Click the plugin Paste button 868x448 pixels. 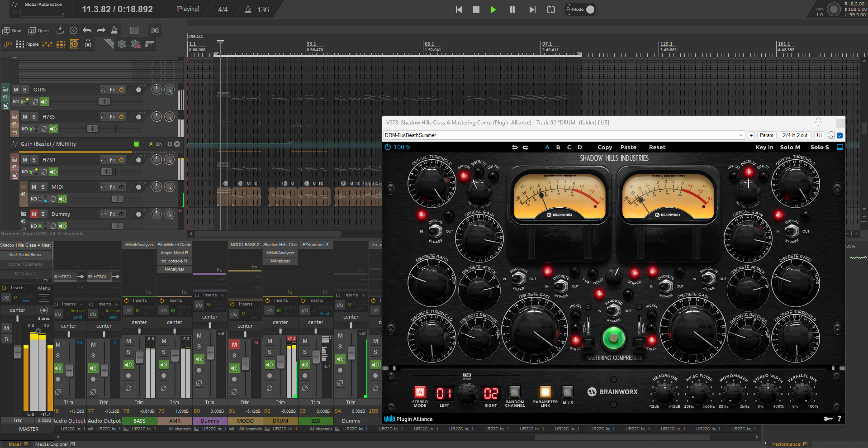[x=628, y=147]
